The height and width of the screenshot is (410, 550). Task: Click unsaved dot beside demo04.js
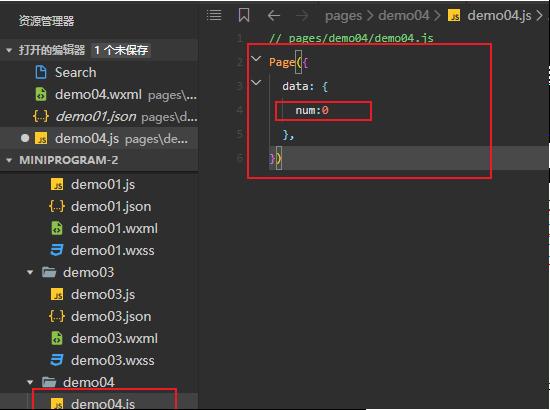25,138
